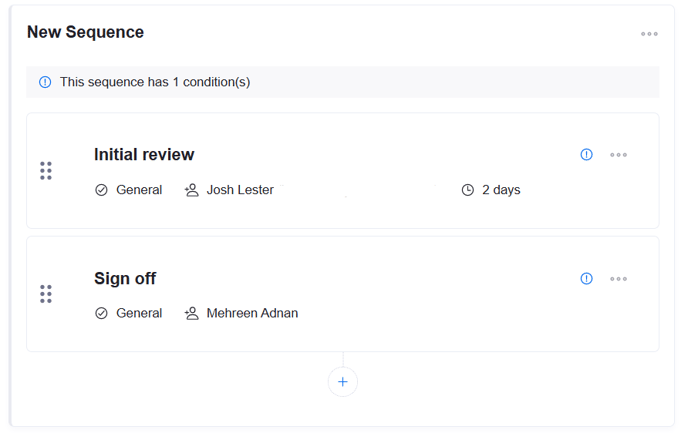Click the clock icon beside 2 days

[467, 190]
